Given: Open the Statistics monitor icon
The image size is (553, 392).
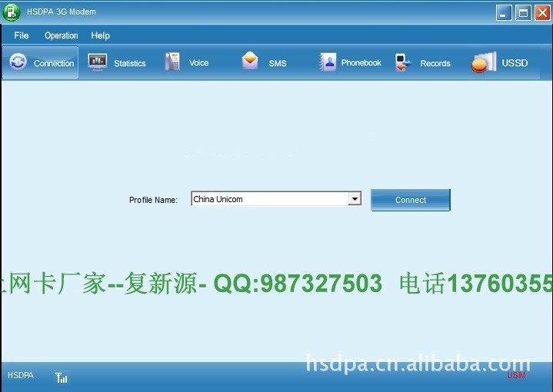Looking at the screenshot, I should (x=98, y=62).
